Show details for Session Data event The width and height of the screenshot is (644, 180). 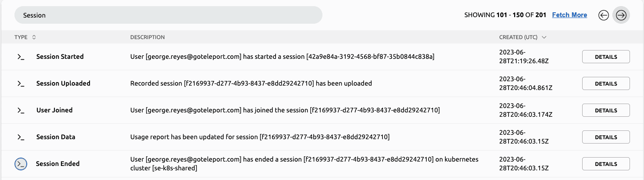coord(605,137)
